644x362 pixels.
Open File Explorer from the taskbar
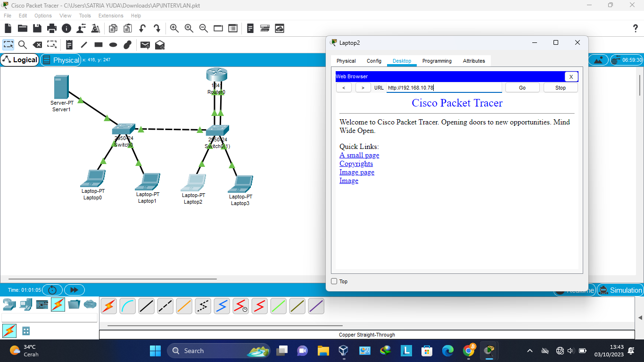coord(323,351)
